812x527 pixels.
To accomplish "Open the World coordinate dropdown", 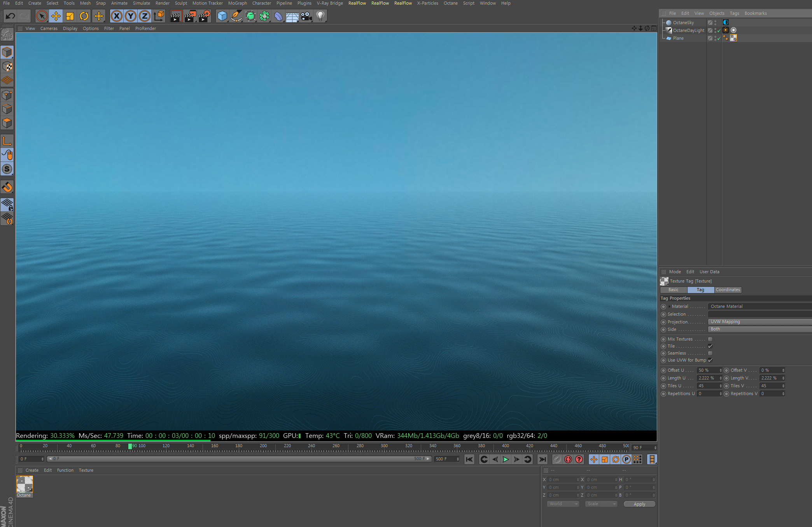I will pos(563,504).
